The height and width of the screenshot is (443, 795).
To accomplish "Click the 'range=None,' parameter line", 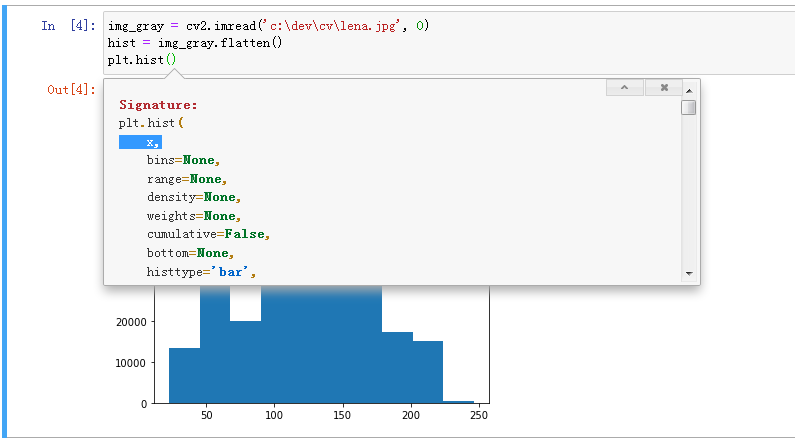I will pos(187,179).
